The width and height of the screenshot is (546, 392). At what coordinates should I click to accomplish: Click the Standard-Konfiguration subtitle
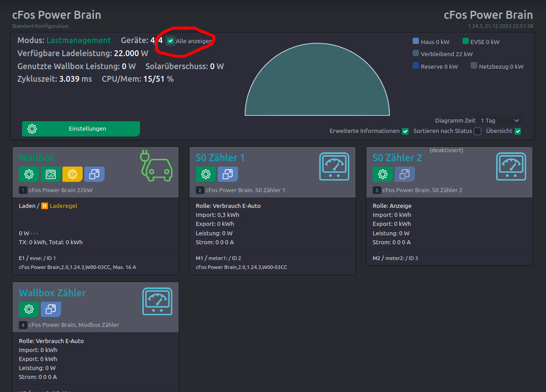click(x=40, y=26)
